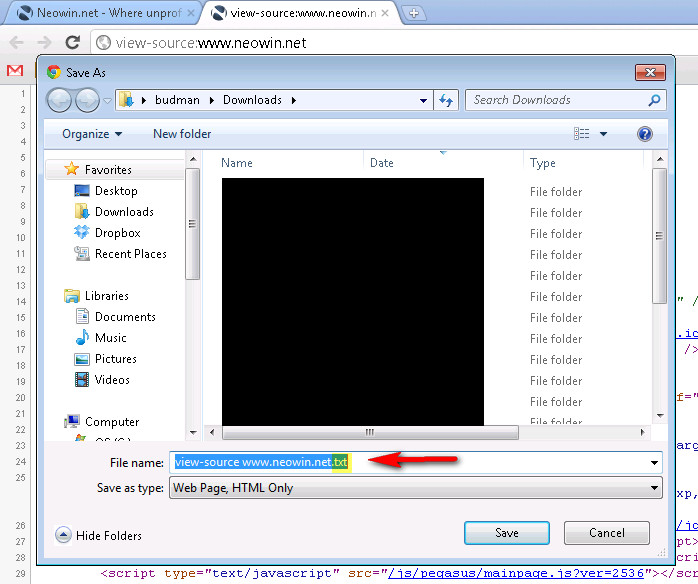Open the Save As help button
This screenshot has width=698, height=584.
point(645,134)
